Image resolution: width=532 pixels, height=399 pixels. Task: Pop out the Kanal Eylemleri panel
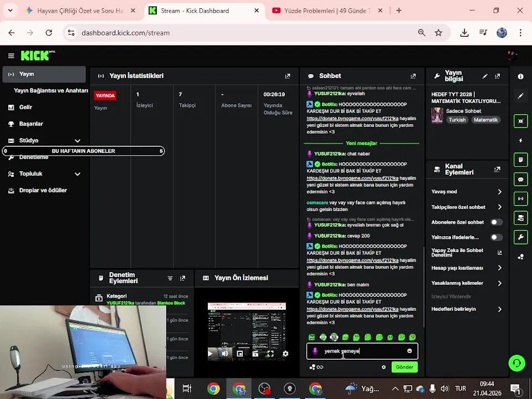tap(498, 169)
